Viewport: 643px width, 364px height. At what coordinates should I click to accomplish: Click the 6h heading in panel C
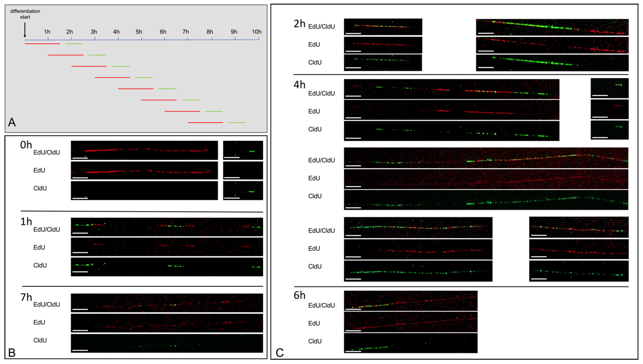[299, 295]
